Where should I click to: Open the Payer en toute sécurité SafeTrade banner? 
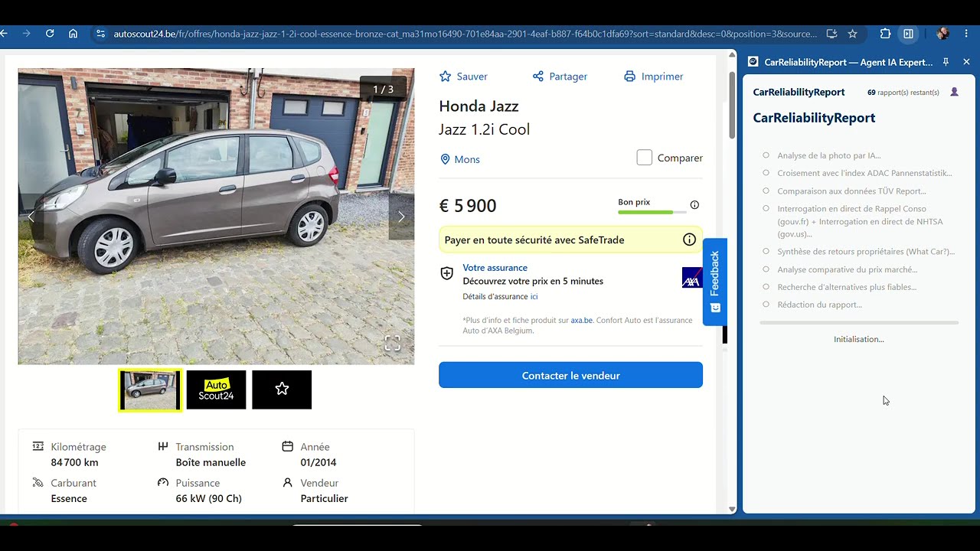click(570, 240)
